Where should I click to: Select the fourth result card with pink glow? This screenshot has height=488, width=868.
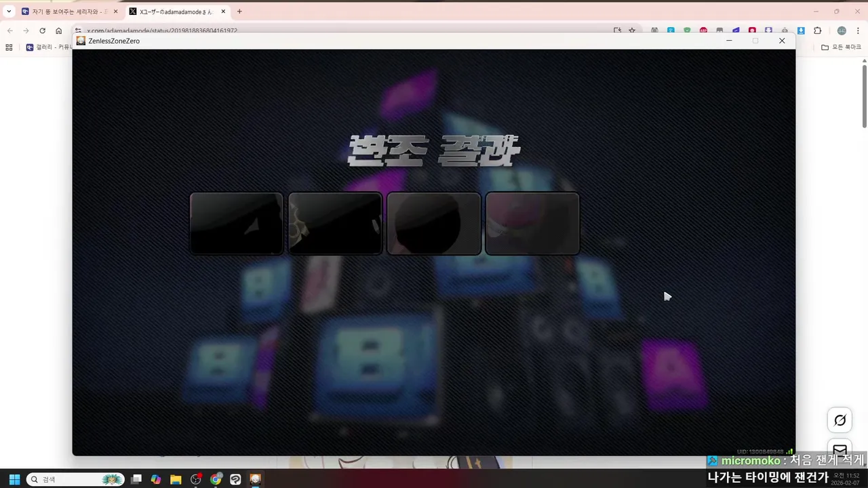point(532,224)
